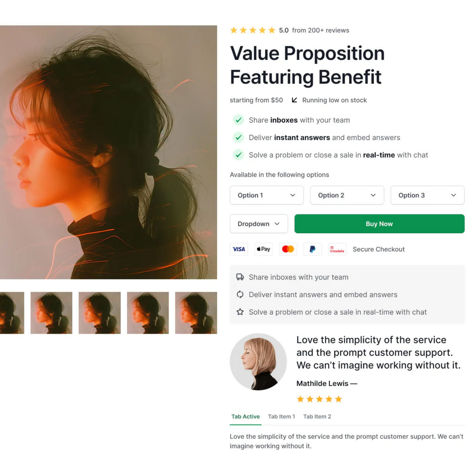Switch to the Tab Item 1 tab
The image size is (476, 476).
point(282,416)
